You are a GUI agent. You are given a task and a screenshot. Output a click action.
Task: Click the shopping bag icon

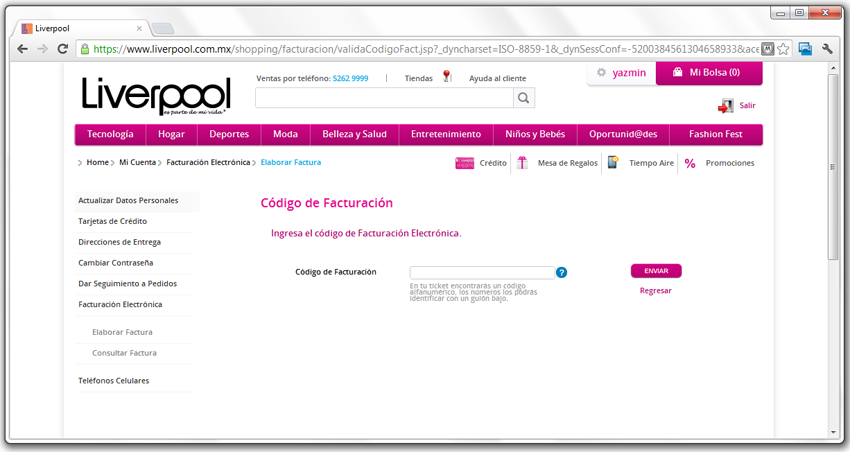coord(677,72)
